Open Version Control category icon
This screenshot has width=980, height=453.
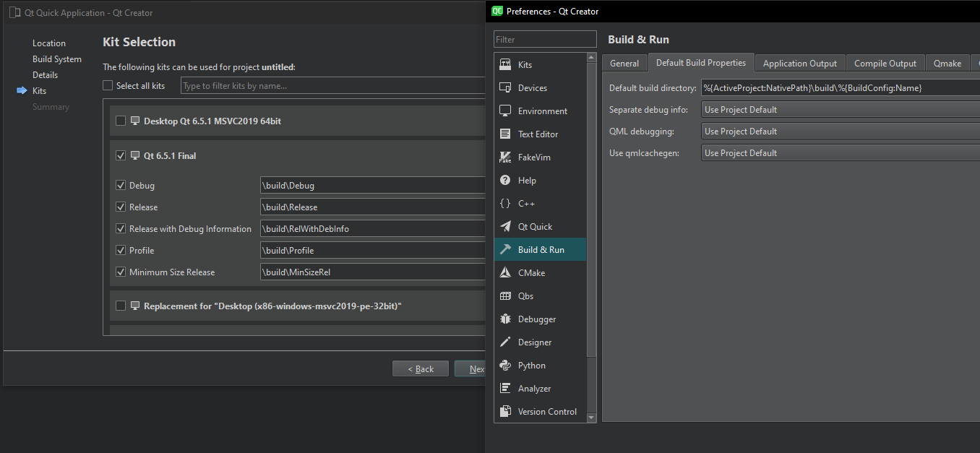coord(505,411)
